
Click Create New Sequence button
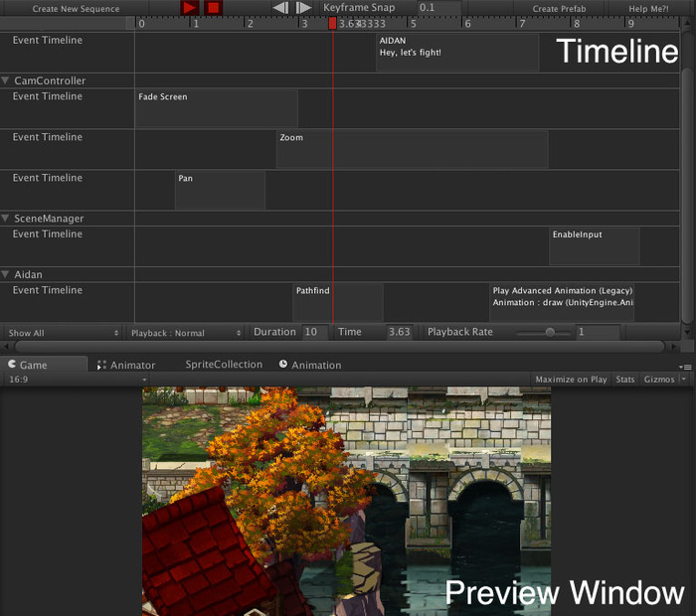click(76, 8)
